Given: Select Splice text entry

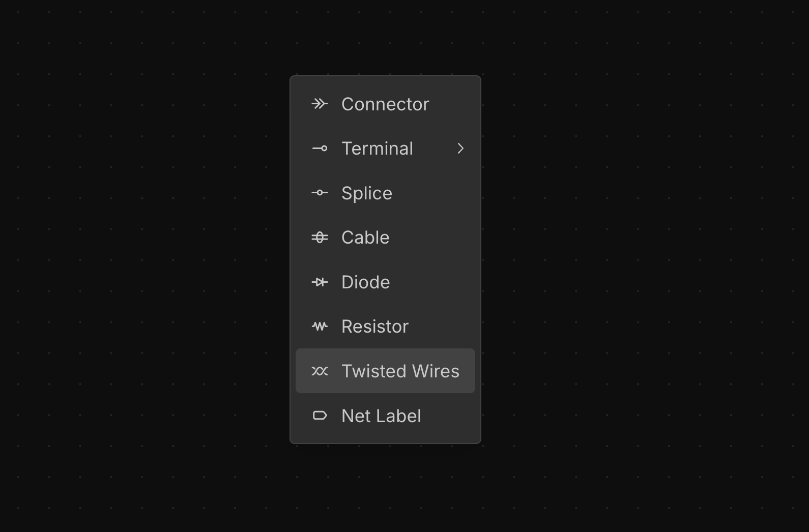Looking at the screenshot, I should 366,193.
